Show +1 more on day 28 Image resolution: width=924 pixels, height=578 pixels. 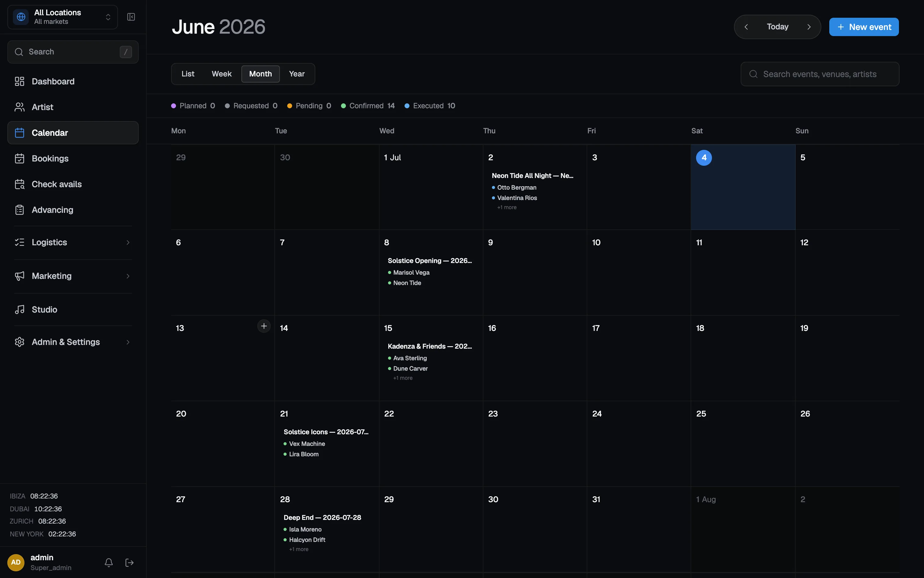click(299, 549)
